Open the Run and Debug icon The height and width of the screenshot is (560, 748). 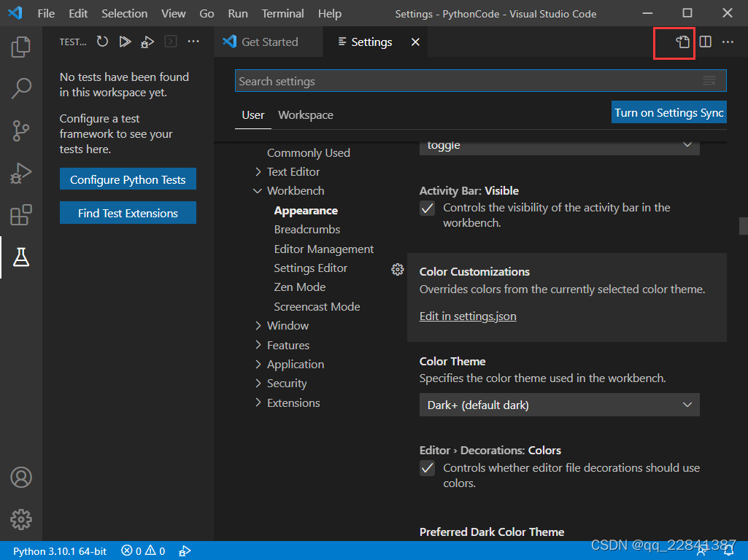21,173
